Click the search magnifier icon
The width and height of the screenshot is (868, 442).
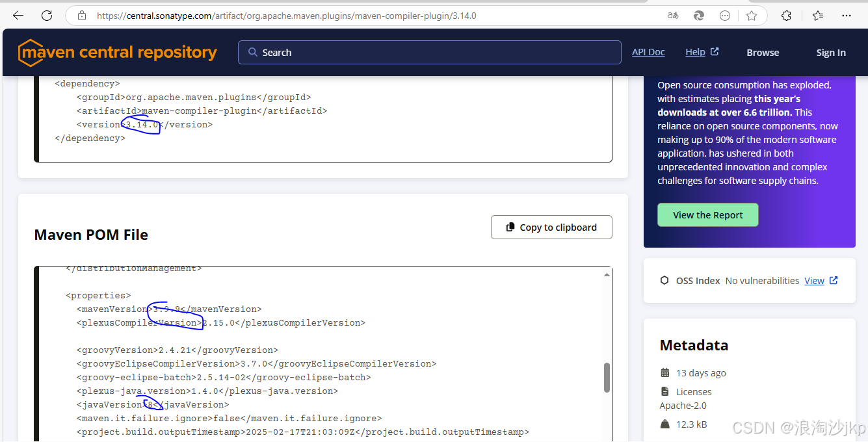(x=253, y=53)
